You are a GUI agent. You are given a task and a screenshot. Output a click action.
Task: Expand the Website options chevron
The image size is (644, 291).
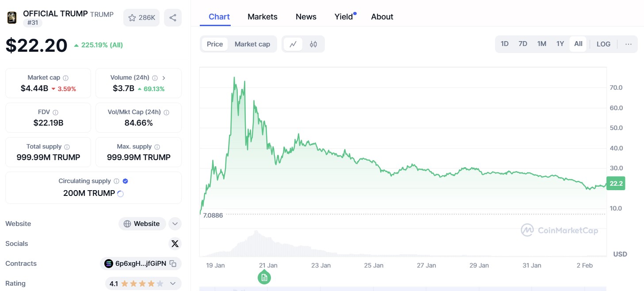pyautogui.click(x=175, y=224)
